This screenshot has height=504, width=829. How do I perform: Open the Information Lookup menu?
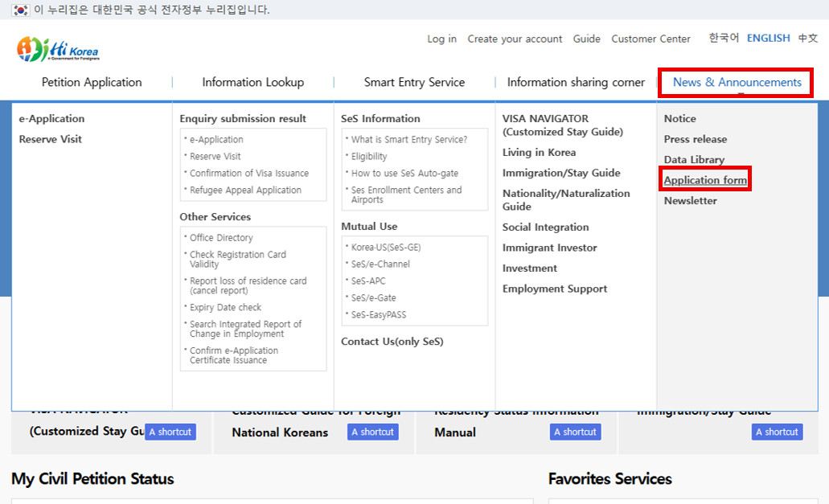[x=252, y=82]
